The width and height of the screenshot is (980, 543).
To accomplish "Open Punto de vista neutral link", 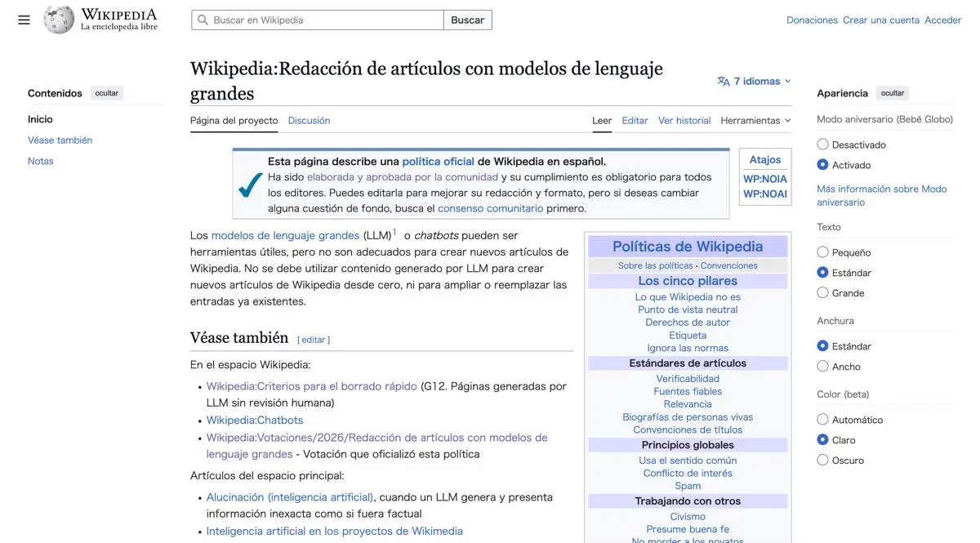I will [x=688, y=309].
